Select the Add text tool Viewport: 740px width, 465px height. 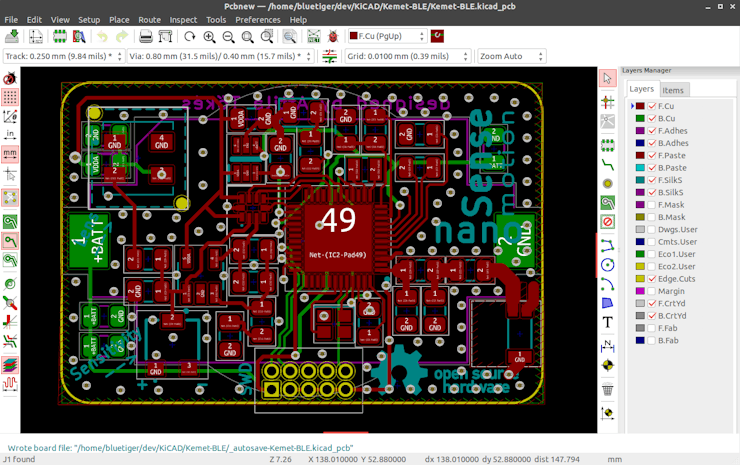click(607, 322)
